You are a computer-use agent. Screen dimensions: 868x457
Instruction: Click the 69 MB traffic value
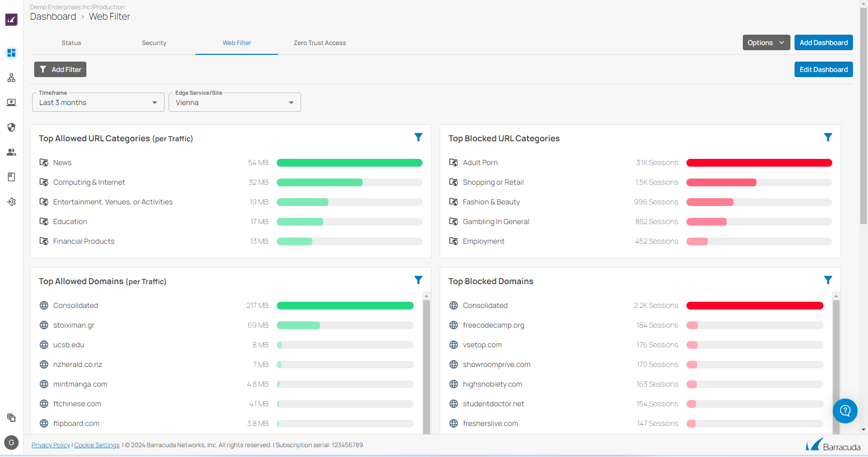tap(258, 325)
